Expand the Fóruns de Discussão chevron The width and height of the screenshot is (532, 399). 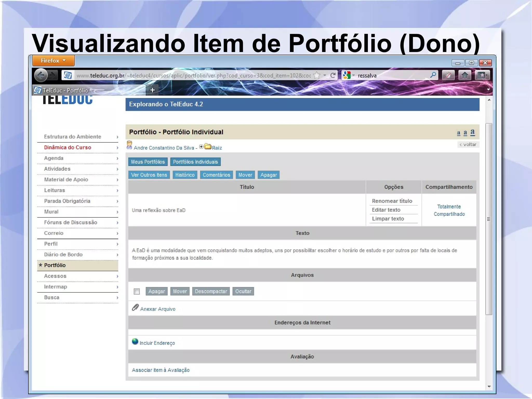click(117, 223)
